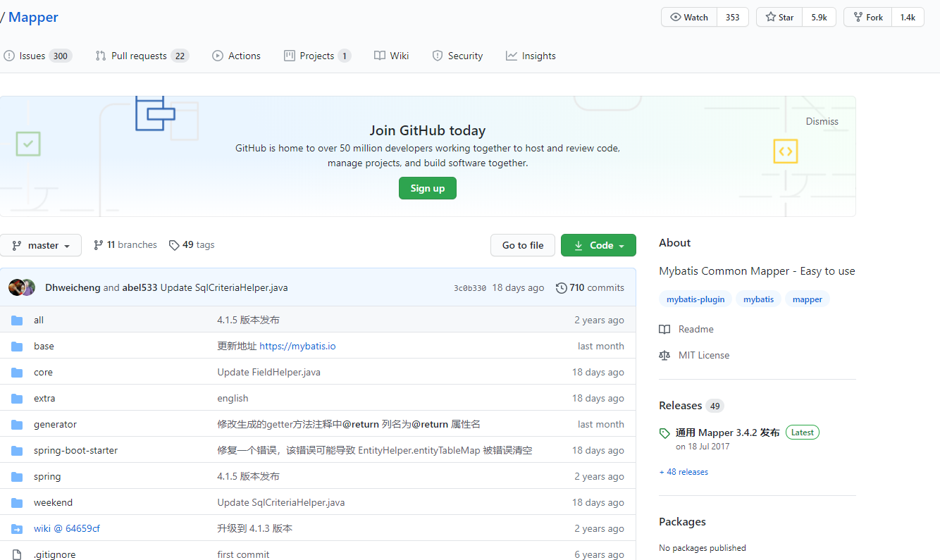This screenshot has width=940, height=560.
Task: Open the + 48 releases link
Action: pos(684,472)
